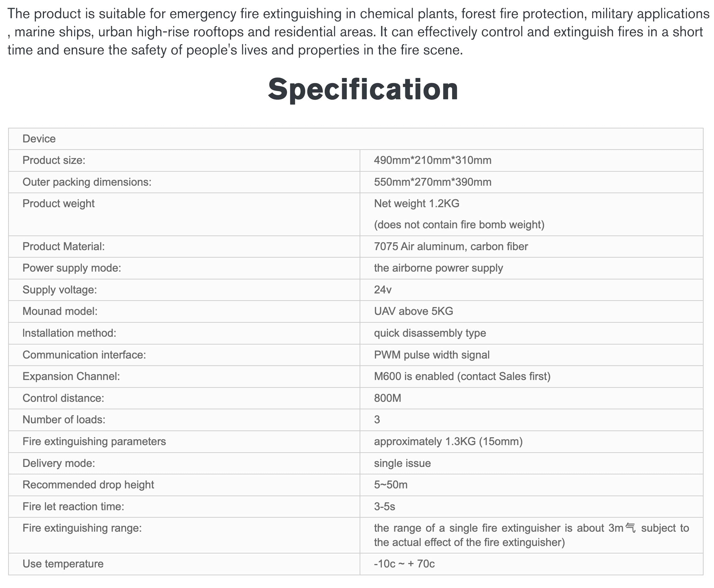The height and width of the screenshot is (588, 714).
Task: Select the Product size label cell
Action: point(54,160)
